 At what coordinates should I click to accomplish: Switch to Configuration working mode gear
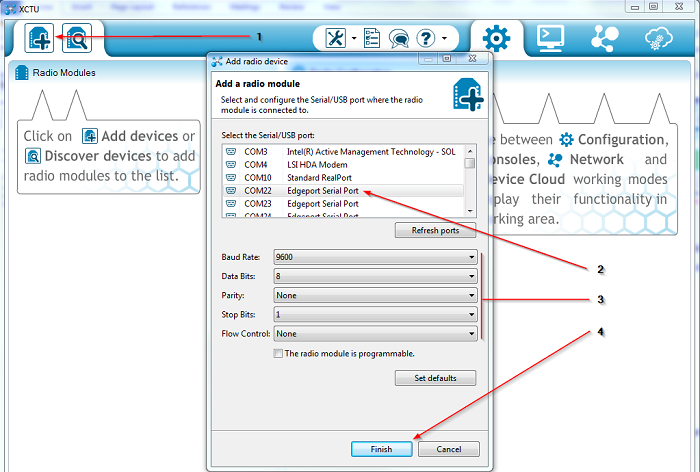coord(496,38)
